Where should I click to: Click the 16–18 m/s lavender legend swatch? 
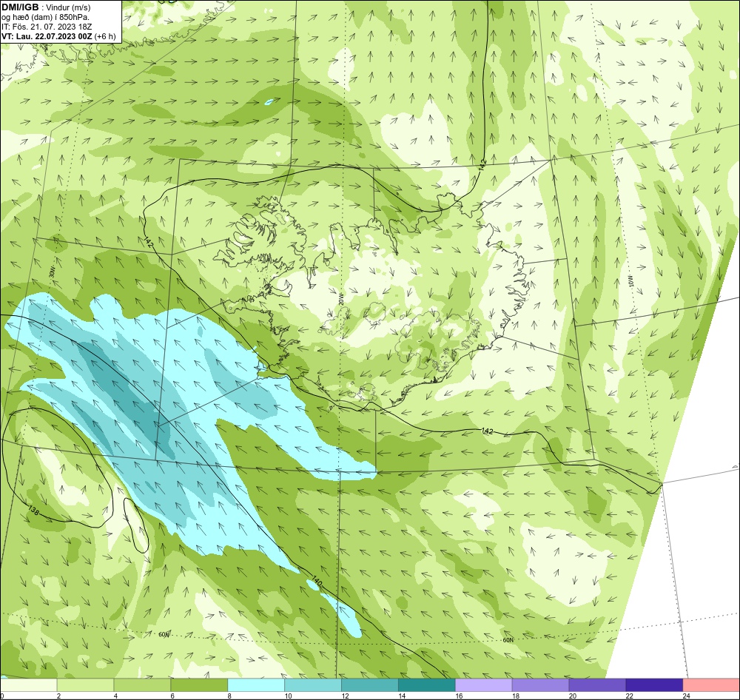pyautogui.click(x=483, y=685)
